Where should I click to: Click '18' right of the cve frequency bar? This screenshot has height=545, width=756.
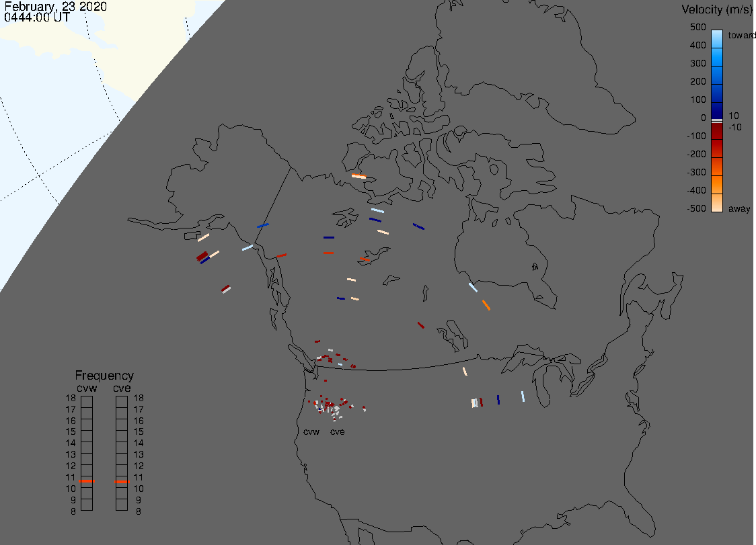point(139,398)
